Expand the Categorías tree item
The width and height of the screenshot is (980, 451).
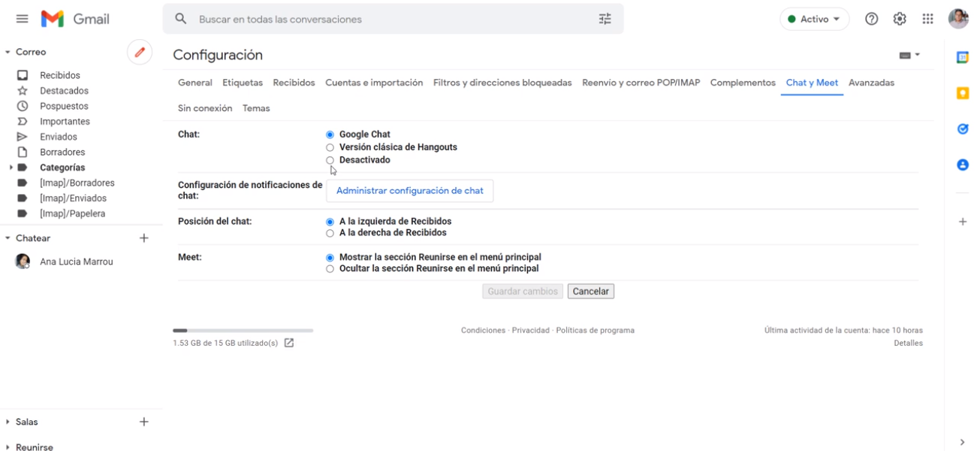pyautogui.click(x=11, y=168)
